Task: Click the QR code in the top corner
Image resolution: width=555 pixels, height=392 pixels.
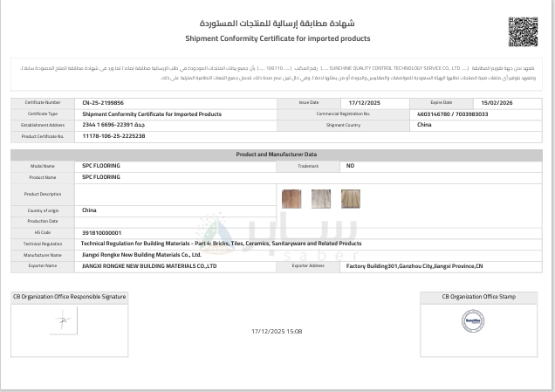Action: [523, 31]
